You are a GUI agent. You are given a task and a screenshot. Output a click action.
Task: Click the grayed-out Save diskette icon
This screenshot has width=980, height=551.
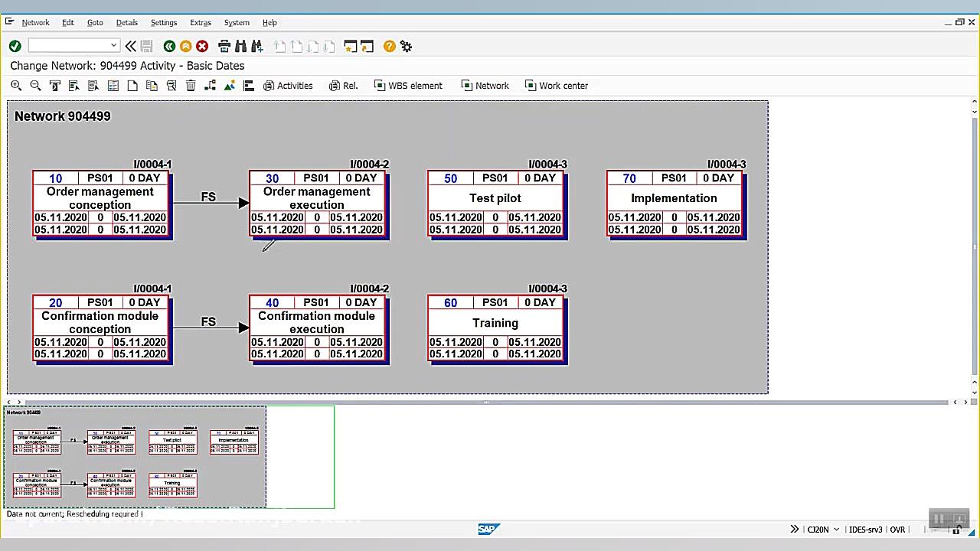click(147, 47)
